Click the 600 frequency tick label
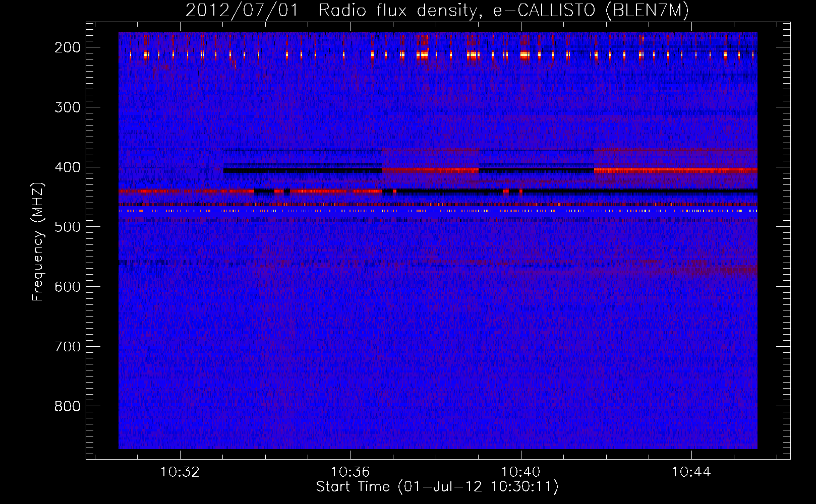 point(68,287)
